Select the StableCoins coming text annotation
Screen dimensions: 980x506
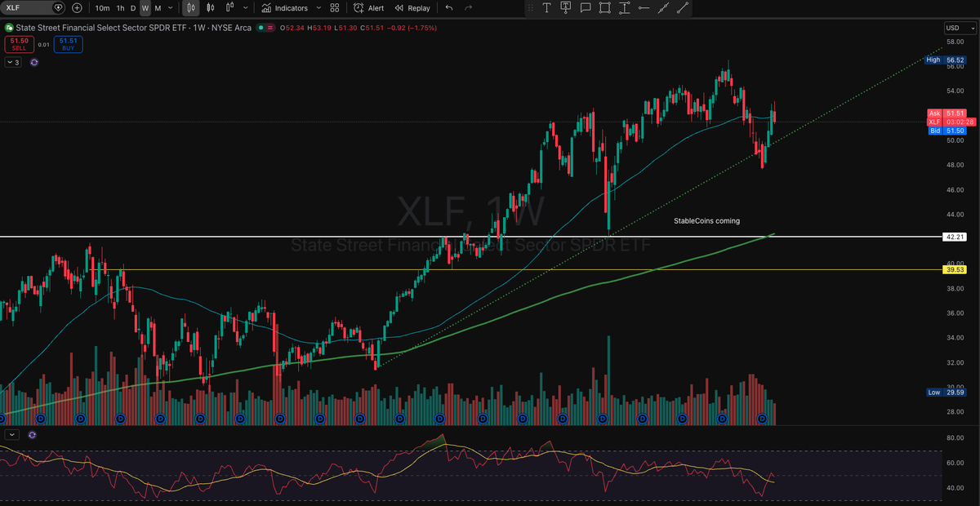(x=706, y=221)
